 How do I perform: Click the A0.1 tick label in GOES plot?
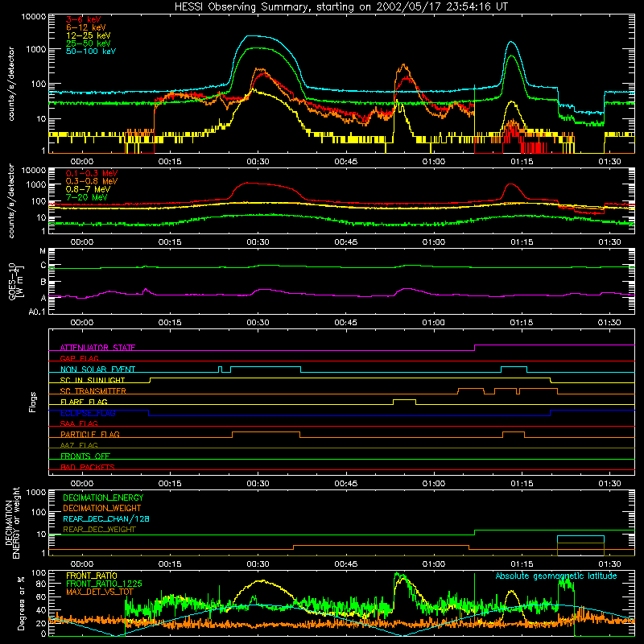pos(37,312)
